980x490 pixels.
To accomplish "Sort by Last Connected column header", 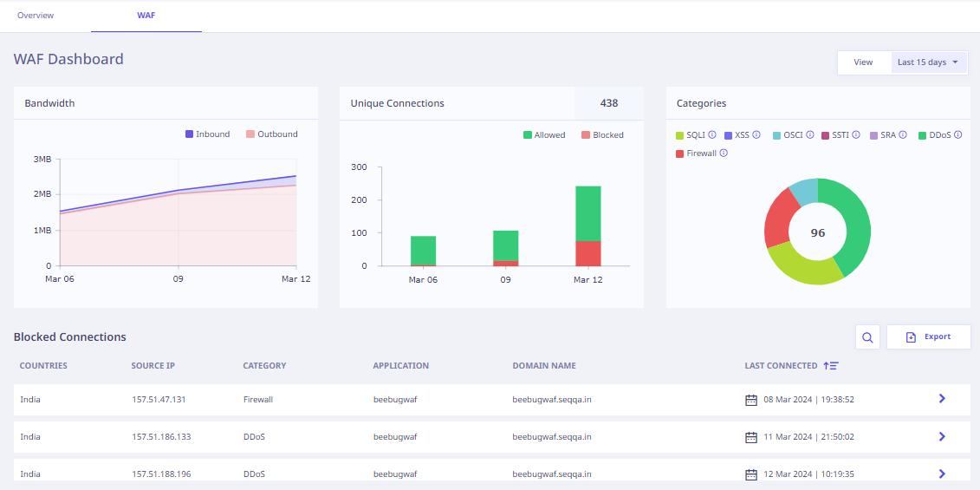I will pos(782,365).
